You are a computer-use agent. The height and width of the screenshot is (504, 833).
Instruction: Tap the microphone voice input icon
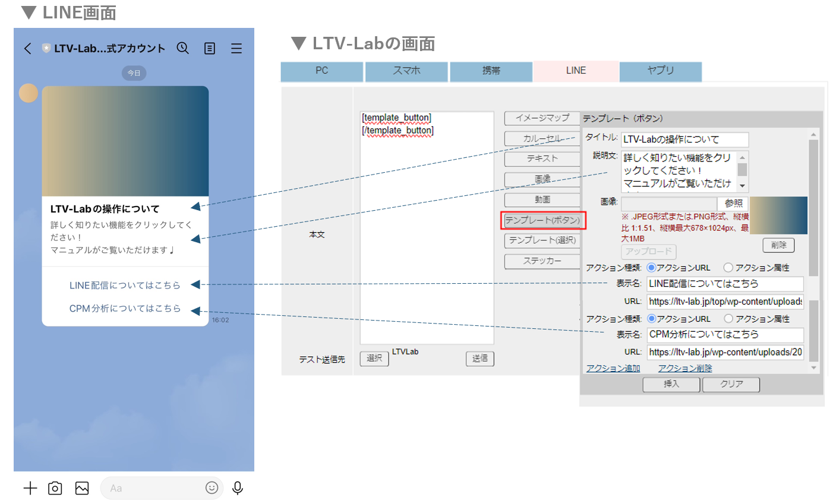click(x=238, y=488)
